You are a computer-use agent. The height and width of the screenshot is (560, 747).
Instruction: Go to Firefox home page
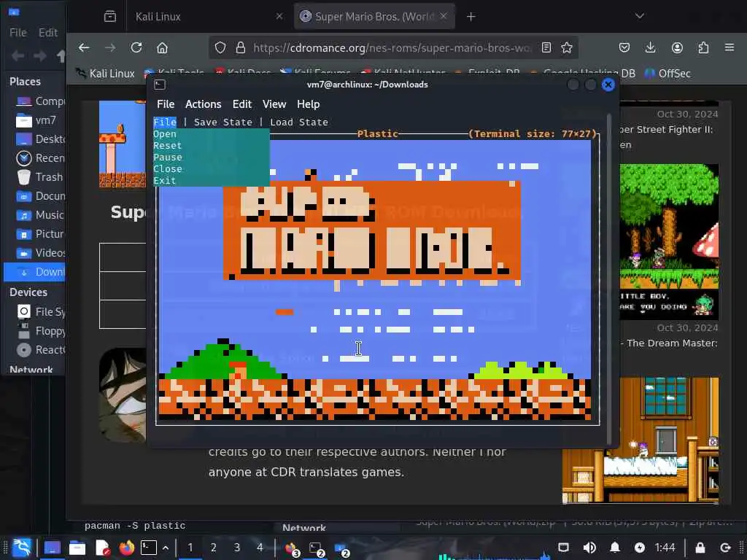coord(163,47)
